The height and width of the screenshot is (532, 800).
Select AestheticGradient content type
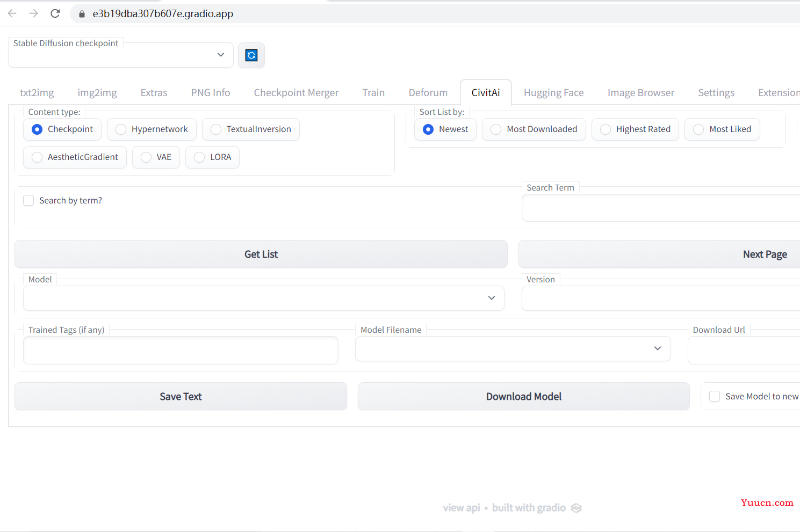point(75,157)
